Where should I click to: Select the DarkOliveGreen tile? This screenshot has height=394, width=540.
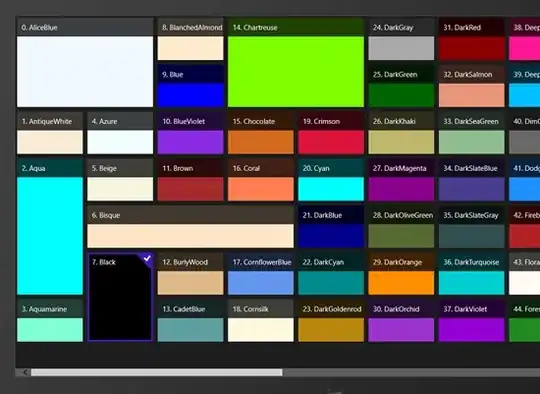point(401,227)
